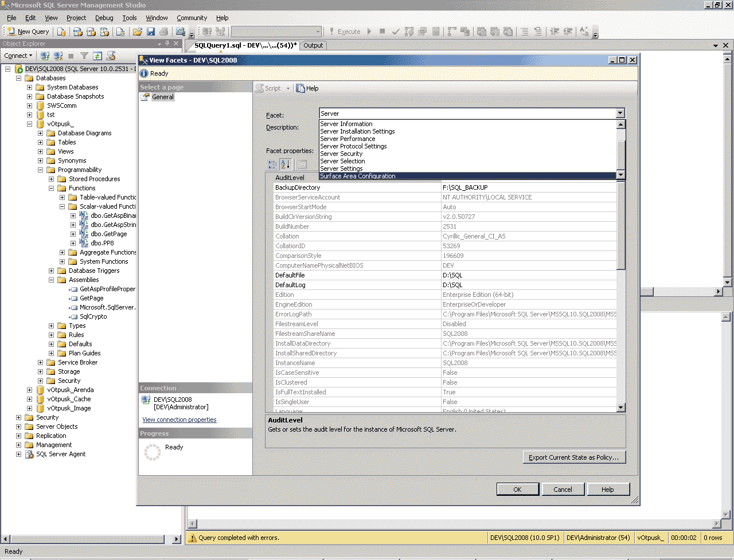Collapse the Programmability node
This screenshot has height=560, width=734.
coord(40,170)
